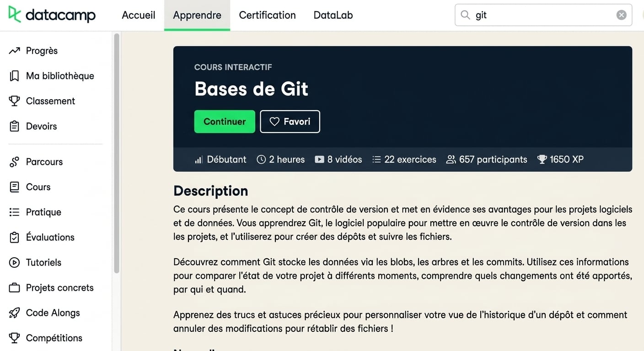Click the video icon by 8 vidéos
This screenshot has width=644, height=351.
(319, 160)
